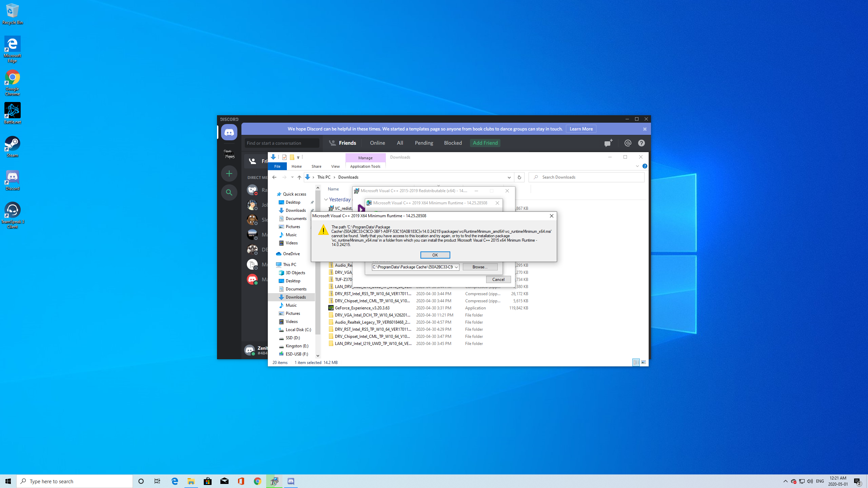This screenshot has width=868, height=488.
Task: Switch to Online friends tab in Discord
Action: [377, 143]
